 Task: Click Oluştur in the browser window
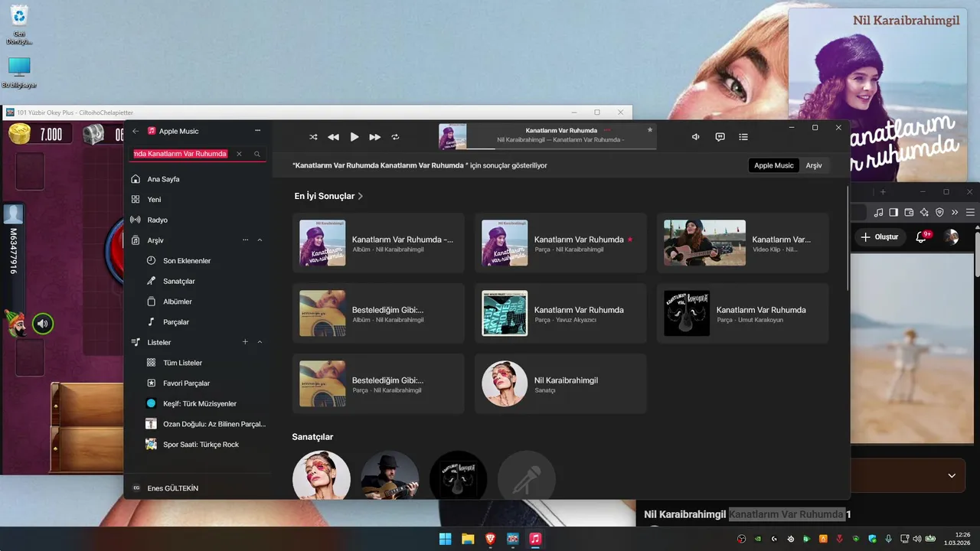tap(880, 236)
